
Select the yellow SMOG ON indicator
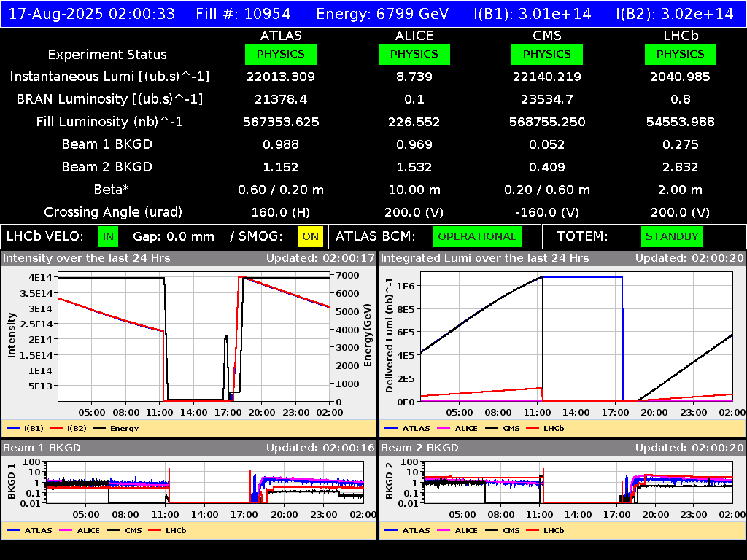tap(310, 237)
